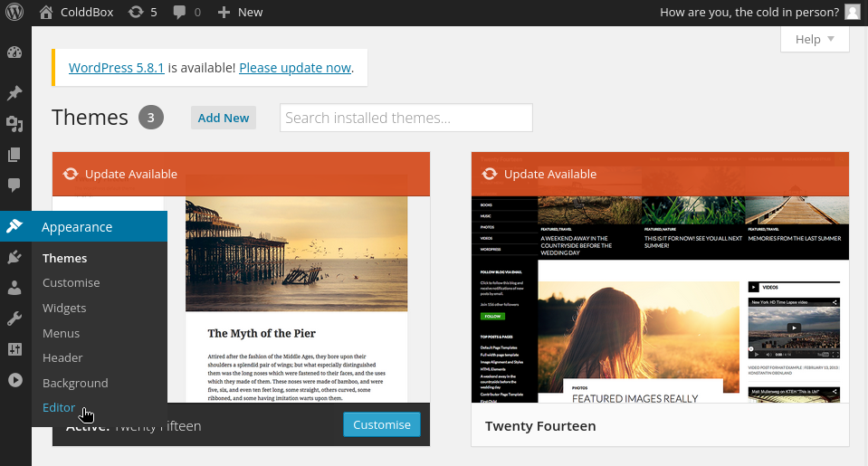
Task: Open the WordPress logo menu
Action: coord(14,12)
